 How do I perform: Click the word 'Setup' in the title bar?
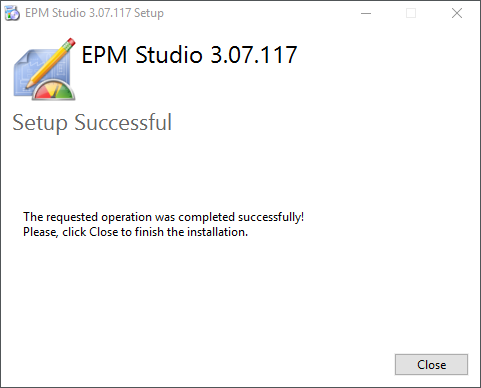point(149,13)
